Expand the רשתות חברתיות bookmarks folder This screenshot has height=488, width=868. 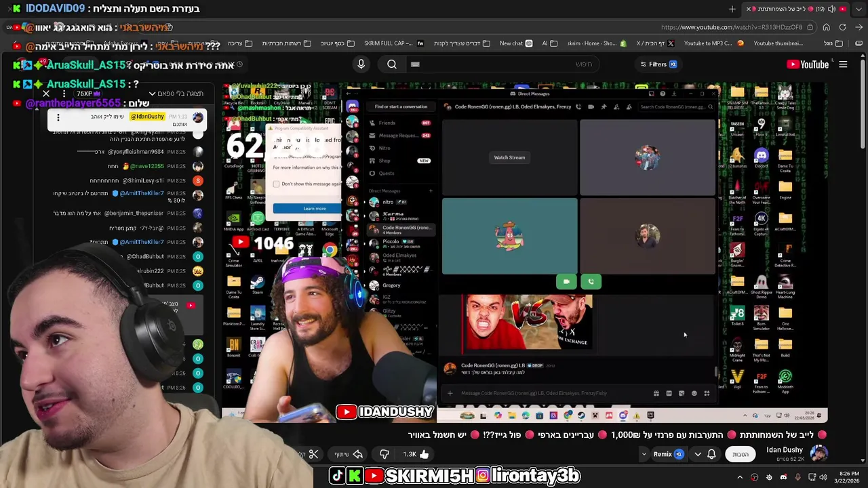pos(286,43)
